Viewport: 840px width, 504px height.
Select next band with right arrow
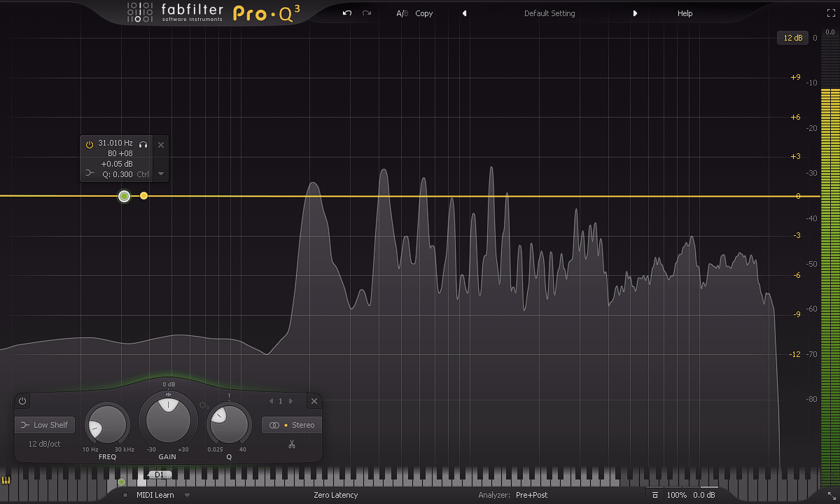[x=290, y=401]
